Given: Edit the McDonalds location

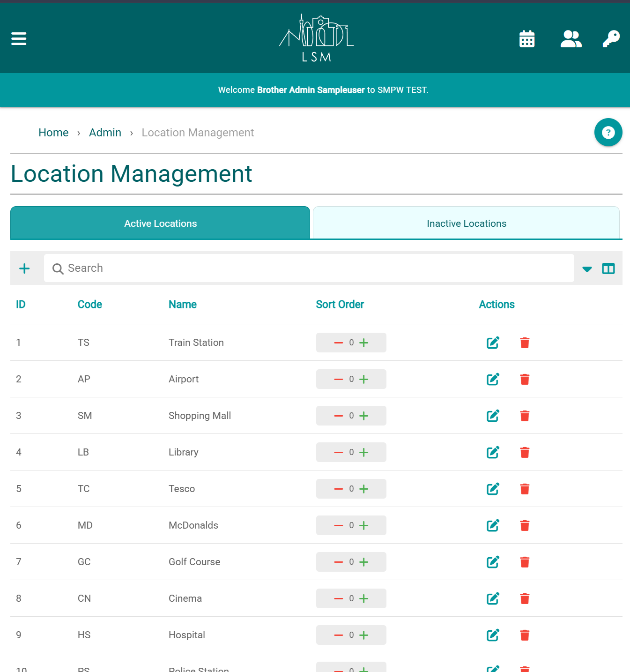Looking at the screenshot, I should [x=493, y=525].
